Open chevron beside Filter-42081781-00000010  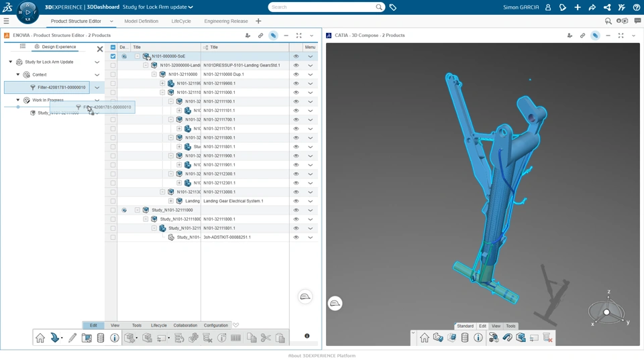click(x=97, y=87)
